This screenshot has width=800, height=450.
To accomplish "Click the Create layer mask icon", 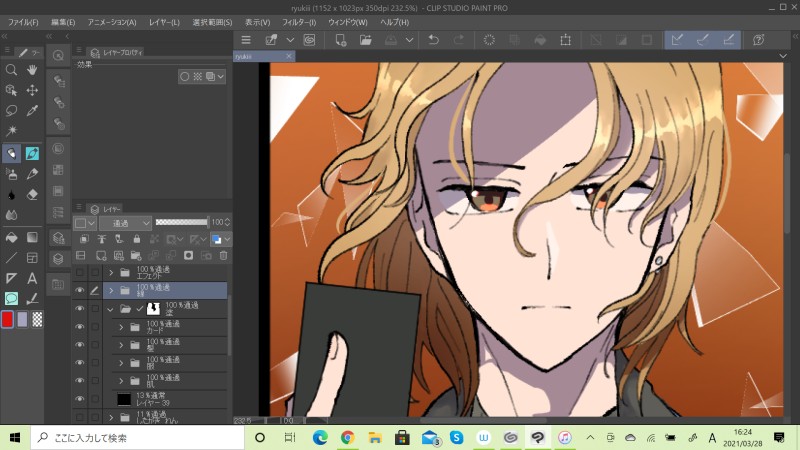I will click(x=188, y=256).
